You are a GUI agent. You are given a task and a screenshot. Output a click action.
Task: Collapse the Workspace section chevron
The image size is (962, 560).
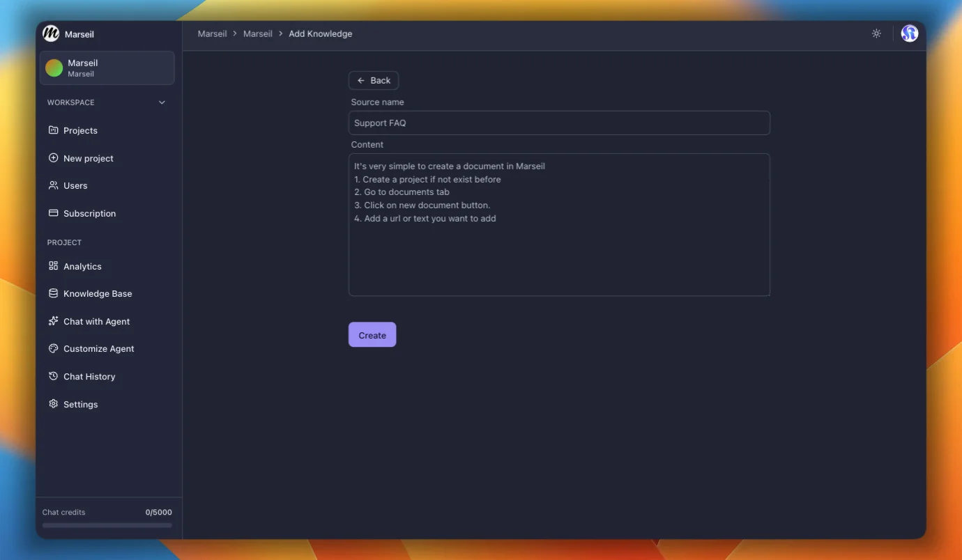coord(162,102)
